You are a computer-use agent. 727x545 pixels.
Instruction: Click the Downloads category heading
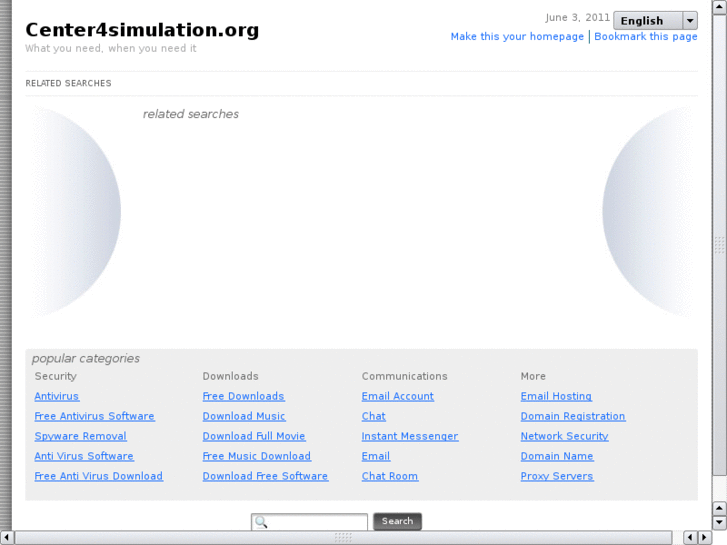(230, 376)
